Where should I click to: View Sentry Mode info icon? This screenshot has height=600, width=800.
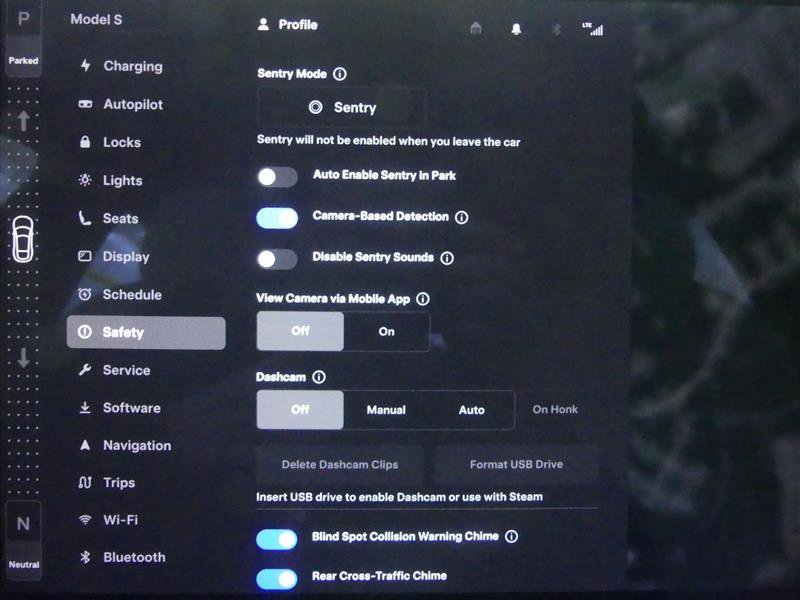tap(340, 74)
